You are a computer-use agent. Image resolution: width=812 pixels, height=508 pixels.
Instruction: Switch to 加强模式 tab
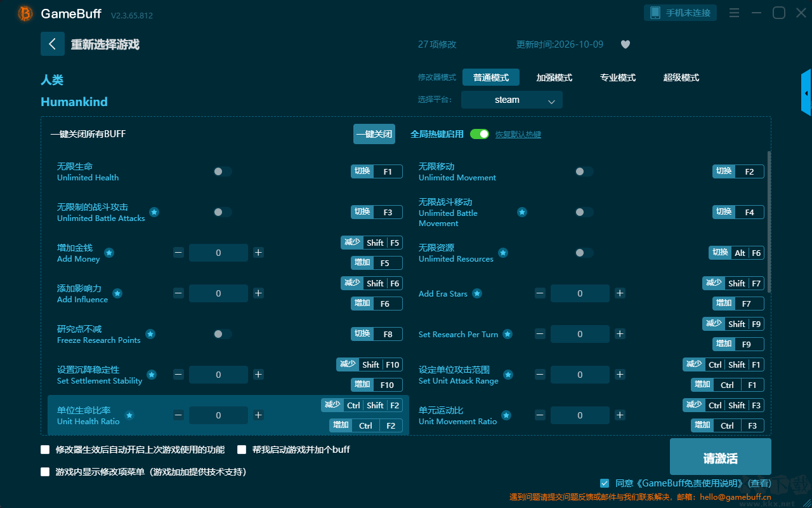[554, 77]
